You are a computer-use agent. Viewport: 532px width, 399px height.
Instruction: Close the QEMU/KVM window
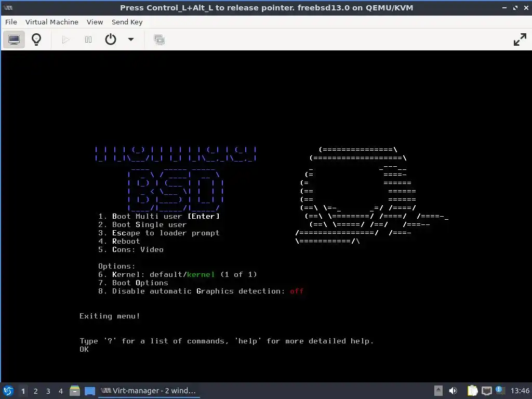coord(526,8)
